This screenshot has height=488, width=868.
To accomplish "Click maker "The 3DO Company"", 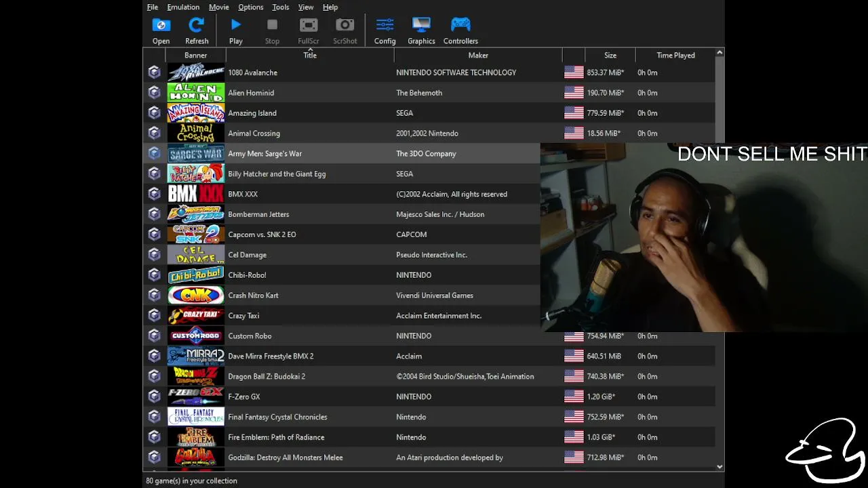I will 426,154.
